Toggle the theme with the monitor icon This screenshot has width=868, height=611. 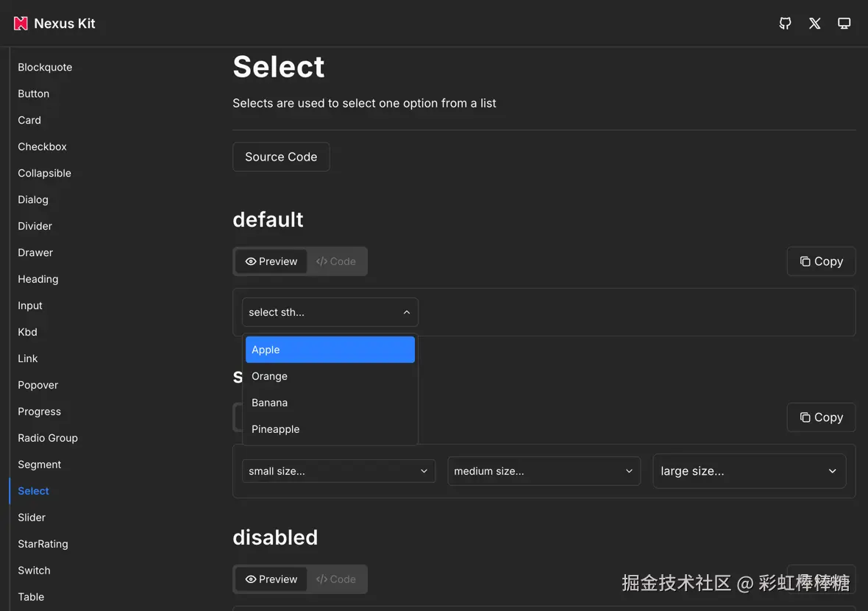(x=844, y=23)
